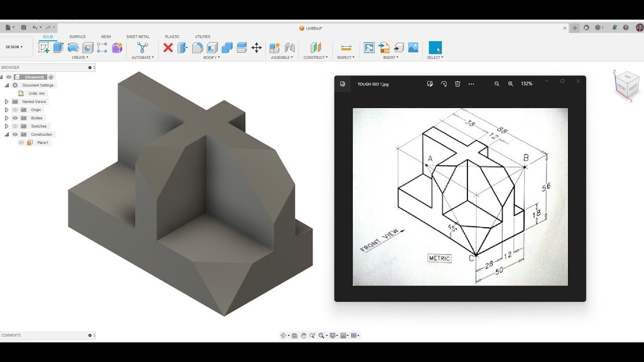Toggle visibility of the (Unsaved) root component
This screenshot has width=644, height=362.
(x=9, y=77)
